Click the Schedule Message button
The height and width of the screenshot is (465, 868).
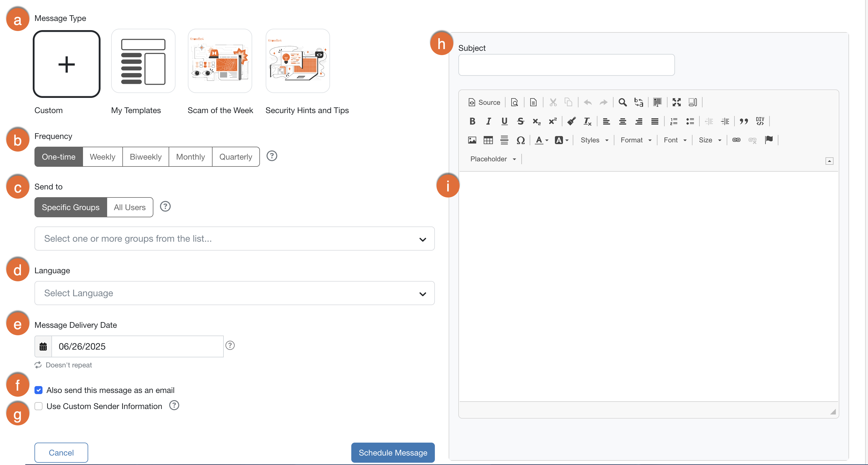[x=392, y=453]
